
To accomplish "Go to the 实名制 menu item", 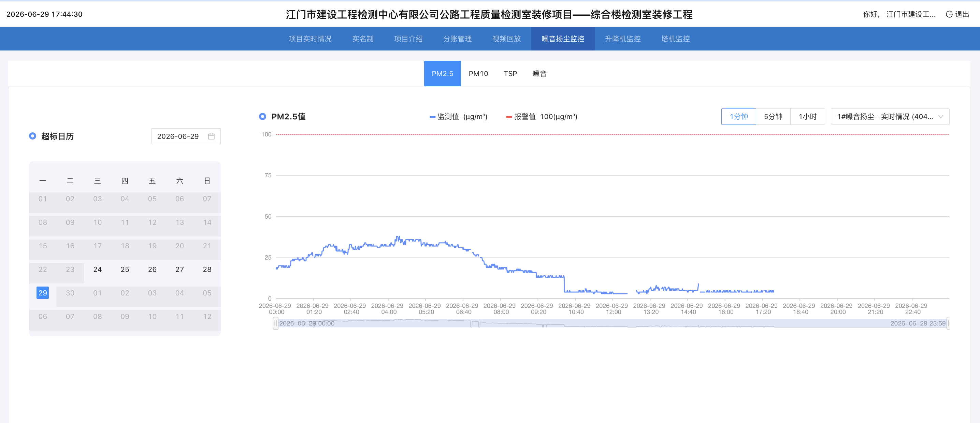I will click(x=363, y=39).
